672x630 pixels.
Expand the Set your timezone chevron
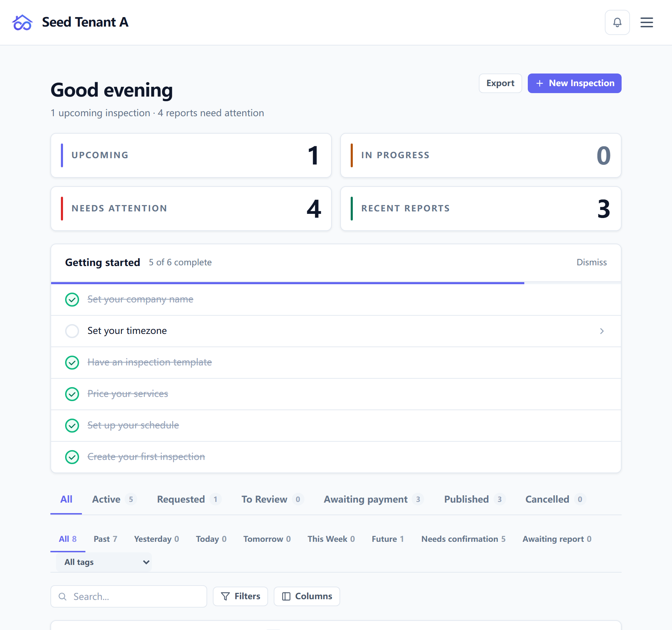point(602,331)
